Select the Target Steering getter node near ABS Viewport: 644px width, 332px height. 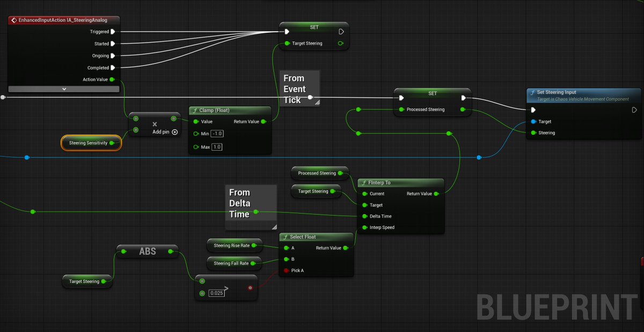tap(87, 281)
